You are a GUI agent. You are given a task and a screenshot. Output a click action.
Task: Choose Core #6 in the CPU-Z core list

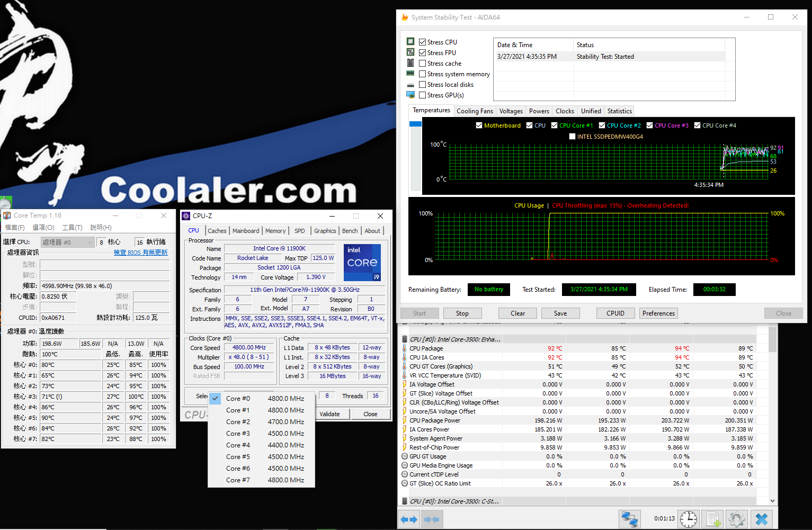point(262,468)
